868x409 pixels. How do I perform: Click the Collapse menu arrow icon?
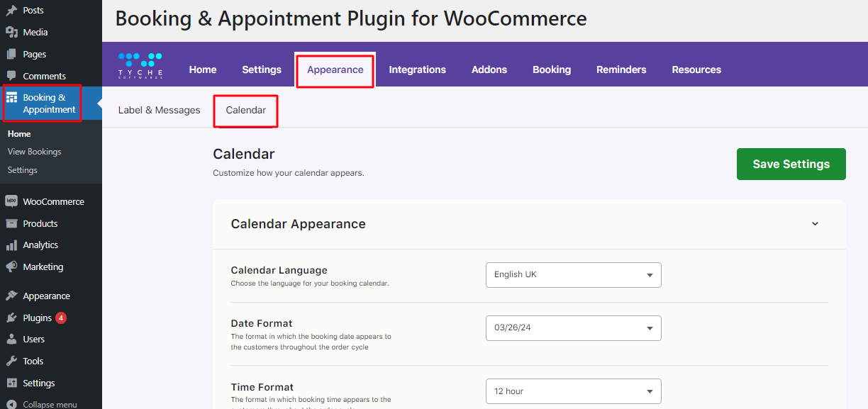(x=11, y=405)
